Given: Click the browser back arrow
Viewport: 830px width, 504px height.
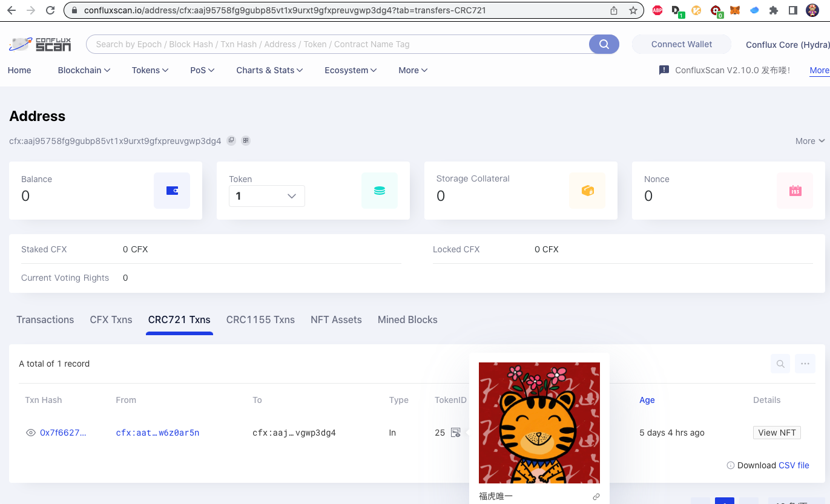Looking at the screenshot, I should tap(12, 10).
